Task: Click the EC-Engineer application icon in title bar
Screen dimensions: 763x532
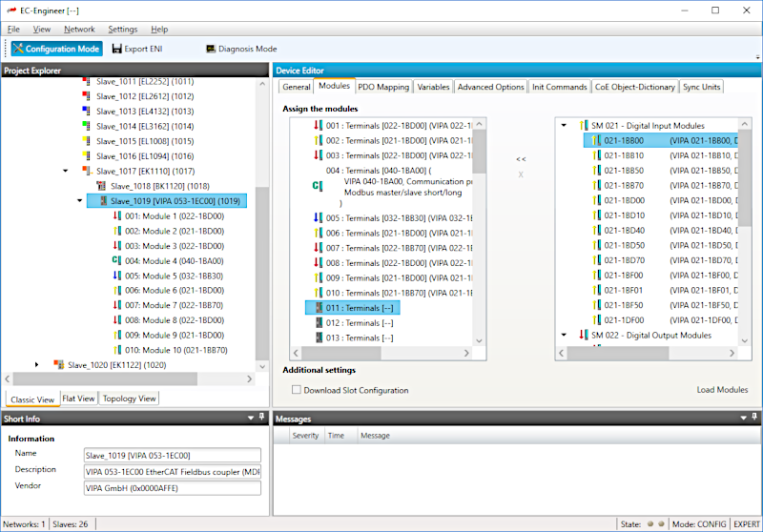Action: (11, 10)
